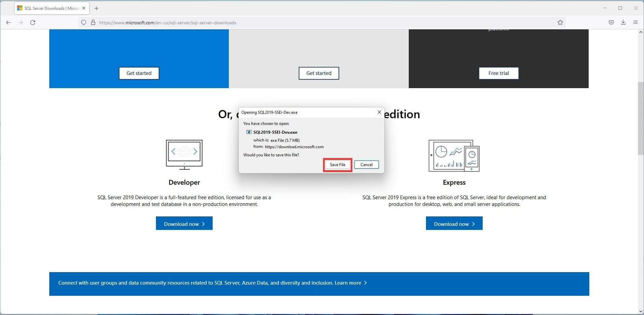Open the tracking protection shield panel
The height and width of the screenshot is (315, 644).
pyautogui.click(x=83, y=22)
